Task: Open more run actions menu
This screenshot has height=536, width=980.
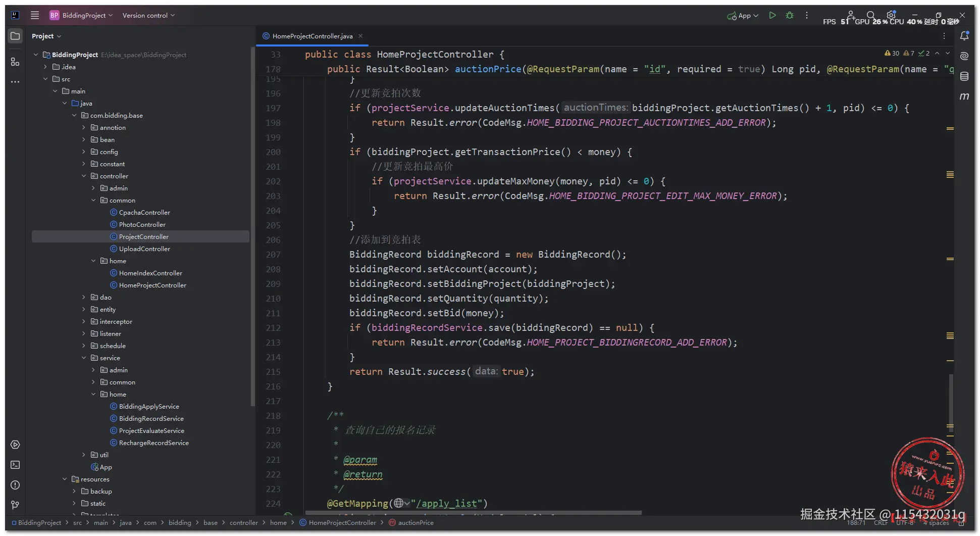Action: click(807, 15)
